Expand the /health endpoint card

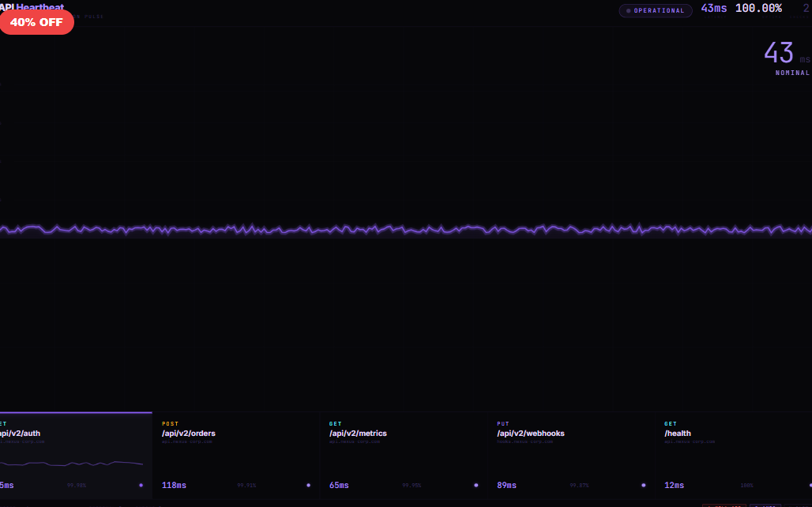(735, 454)
